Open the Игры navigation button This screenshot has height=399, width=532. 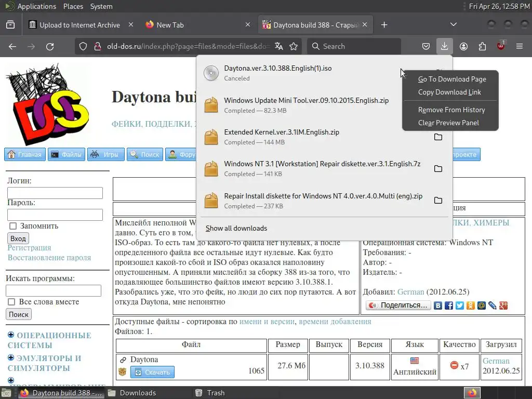[106, 154]
